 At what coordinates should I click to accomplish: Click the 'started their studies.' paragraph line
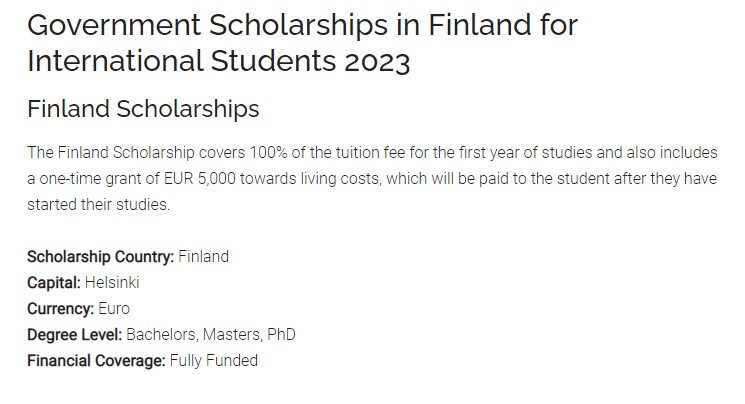(x=98, y=205)
